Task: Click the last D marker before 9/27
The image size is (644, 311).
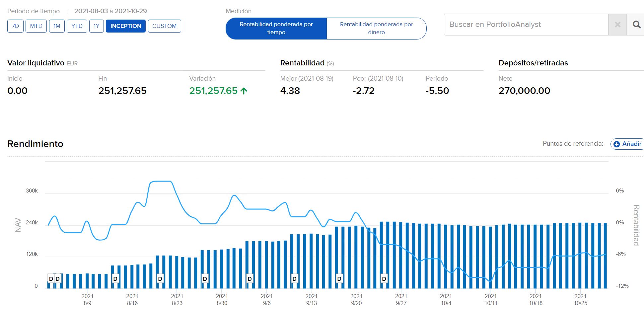Action: [384, 279]
